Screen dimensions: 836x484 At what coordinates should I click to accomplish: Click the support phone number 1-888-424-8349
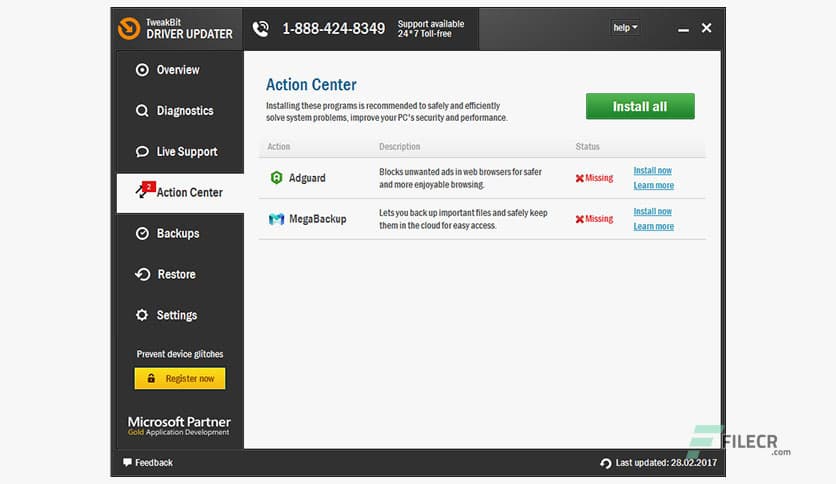[x=333, y=28]
